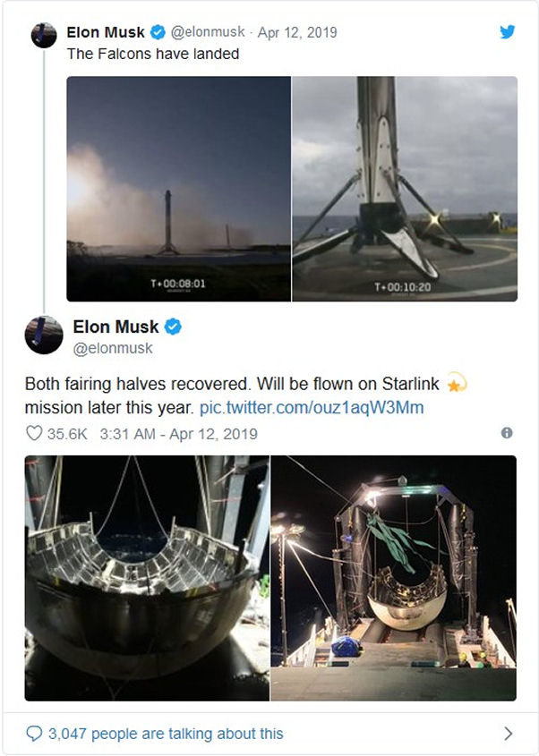Click the verified badge in the top tweet header

click(158, 33)
